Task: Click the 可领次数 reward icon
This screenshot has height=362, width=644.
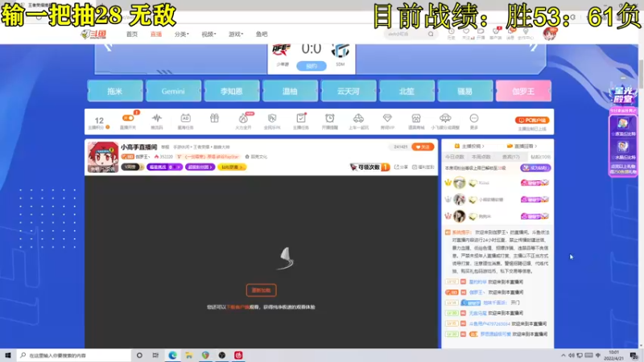Action: pyautogui.click(x=369, y=167)
